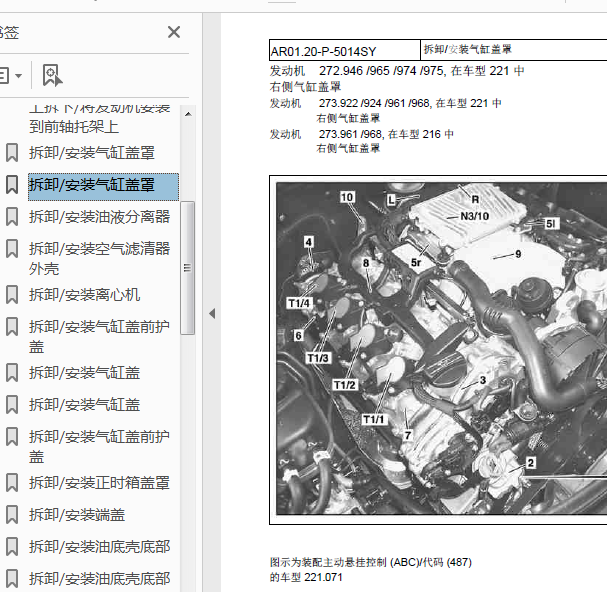Open the 拆卸/安装油液分离器 bookmark
This screenshot has height=592, width=607.
[x=99, y=217]
